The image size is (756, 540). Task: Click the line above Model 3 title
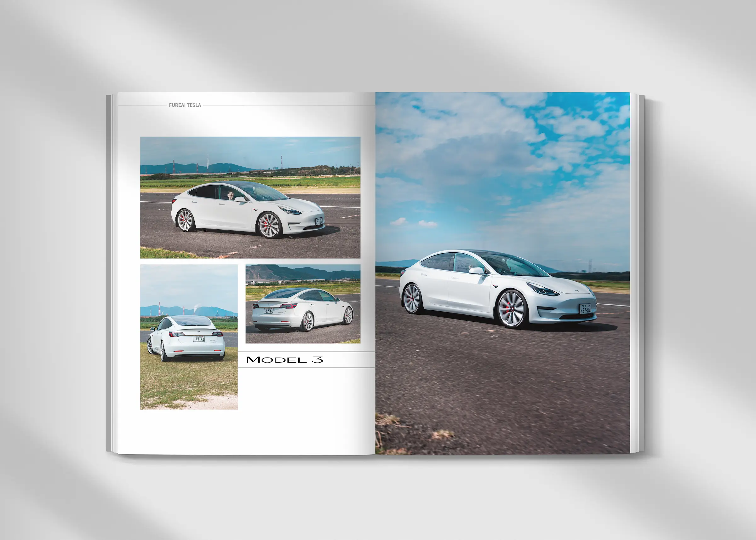coord(306,352)
